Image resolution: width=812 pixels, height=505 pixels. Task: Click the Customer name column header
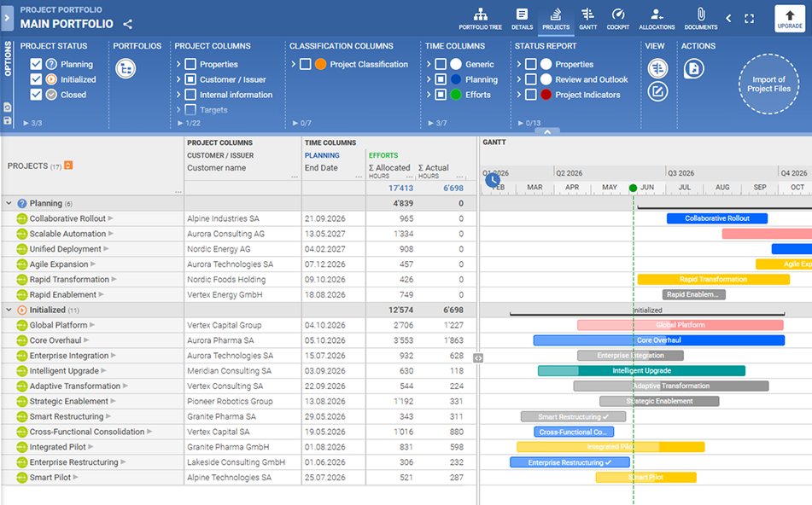tap(217, 168)
